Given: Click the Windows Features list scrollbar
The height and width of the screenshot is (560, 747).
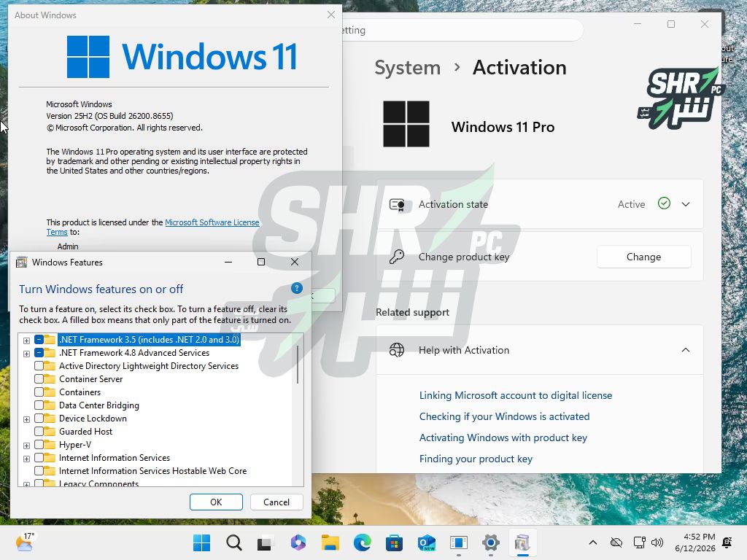Looking at the screenshot, I should (298, 365).
